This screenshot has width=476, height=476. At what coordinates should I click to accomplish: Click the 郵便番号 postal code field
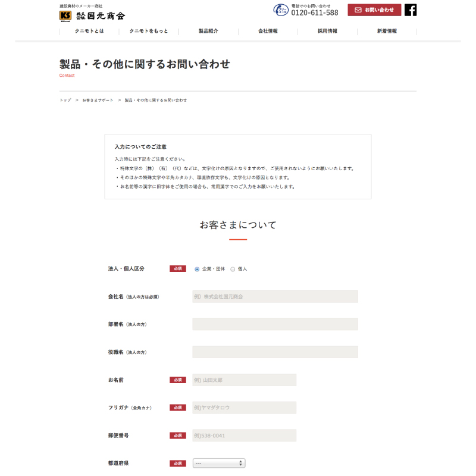[x=245, y=436]
